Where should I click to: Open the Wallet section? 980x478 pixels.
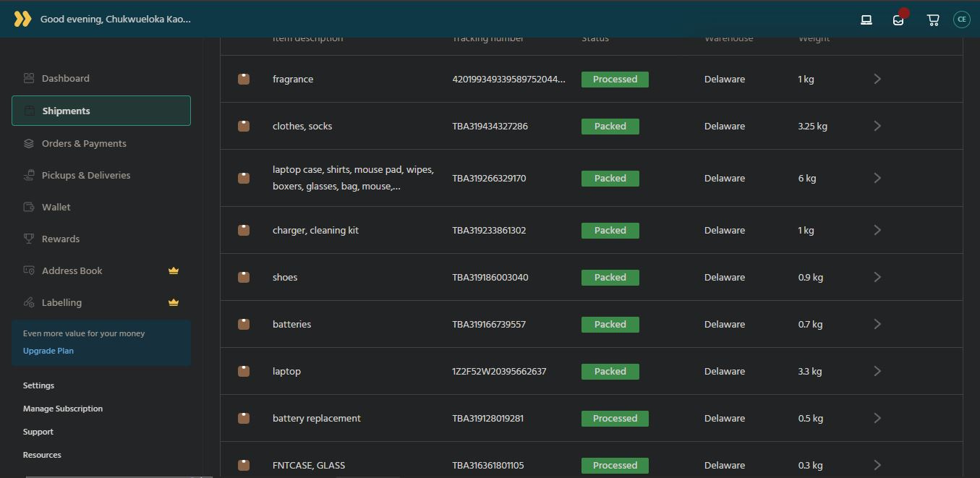[54, 207]
